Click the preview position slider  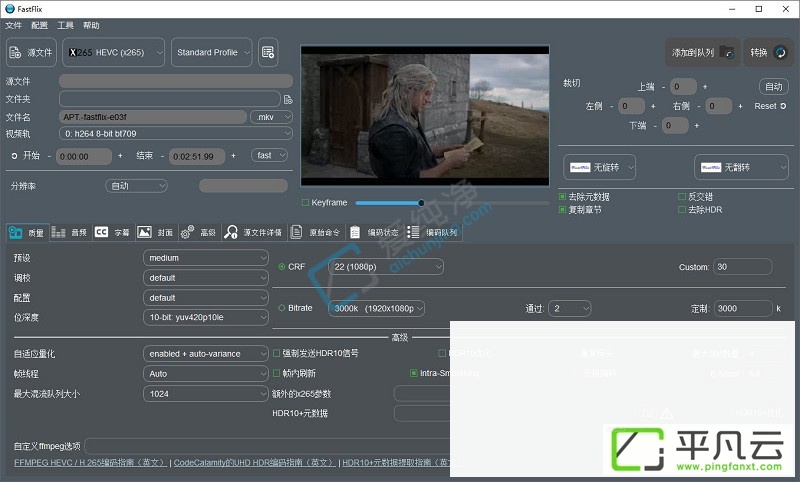(452, 203)
